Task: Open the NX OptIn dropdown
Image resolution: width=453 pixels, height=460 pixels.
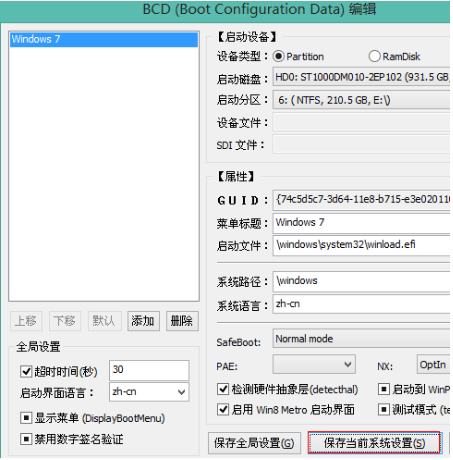Action: pyautogui.click(x=434, y=364)
